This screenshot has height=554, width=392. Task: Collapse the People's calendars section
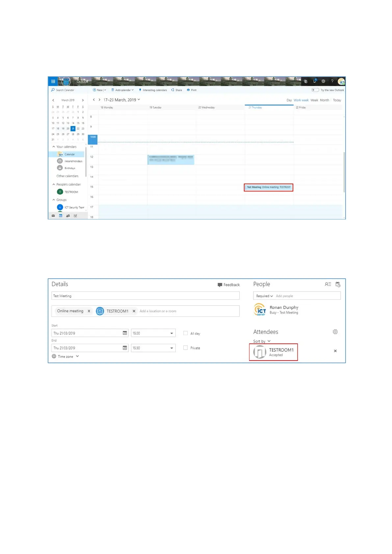pyautogui.click(x=54, y=185)
